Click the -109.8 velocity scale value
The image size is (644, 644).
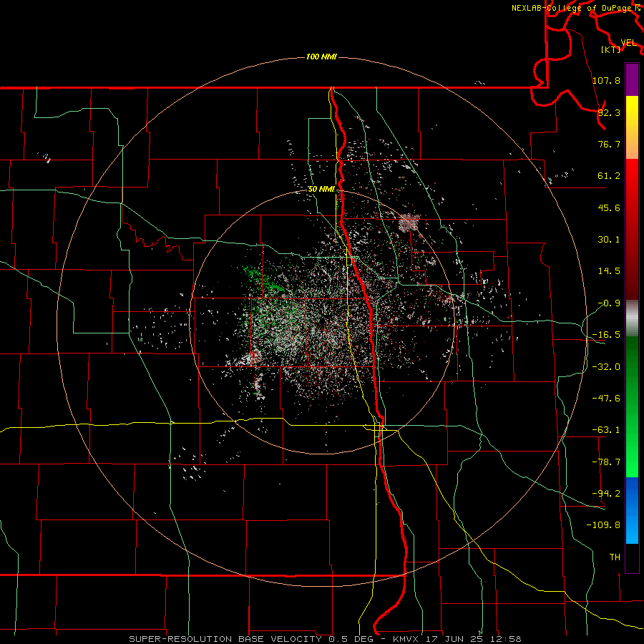point(603,525)
